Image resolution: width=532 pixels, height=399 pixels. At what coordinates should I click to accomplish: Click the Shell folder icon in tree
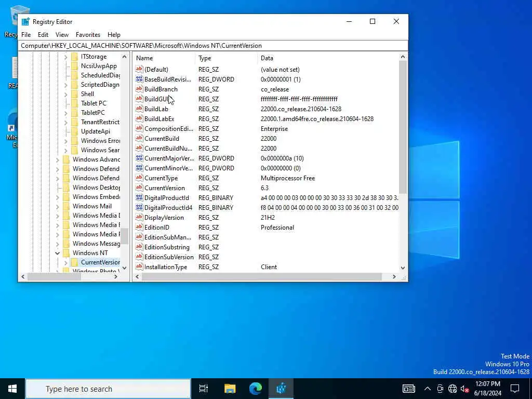(75, 94)
